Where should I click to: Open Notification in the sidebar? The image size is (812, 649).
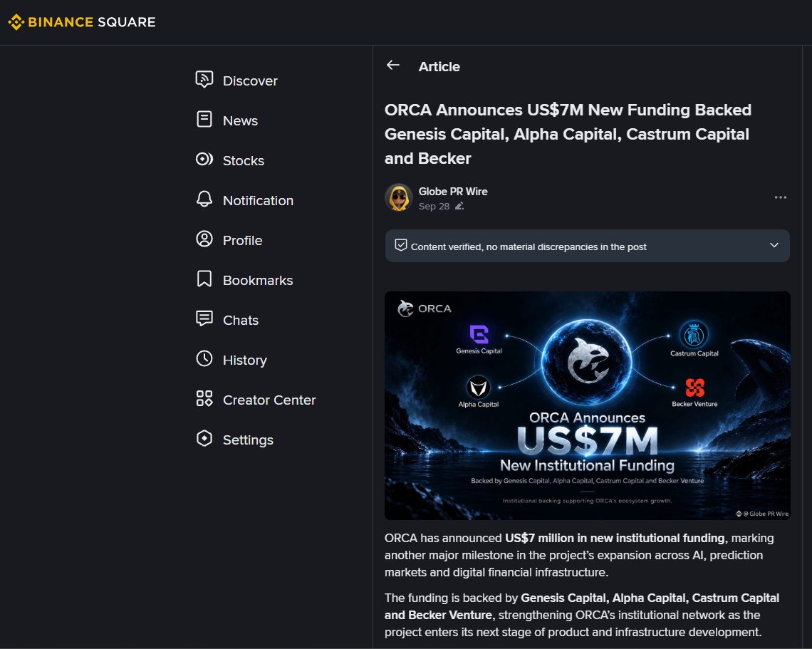click(258, 200)
